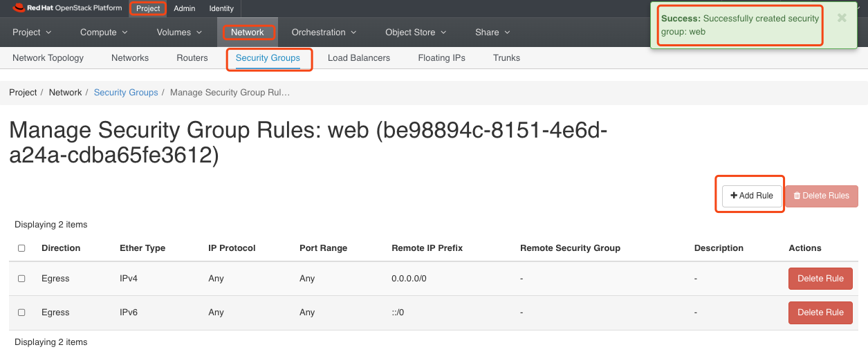The height and width of the screenshot is (354, 868).
Task: Click the Red Hat OpenStack Platform logo
Action: pyautogui.click(x=67, y=8)
